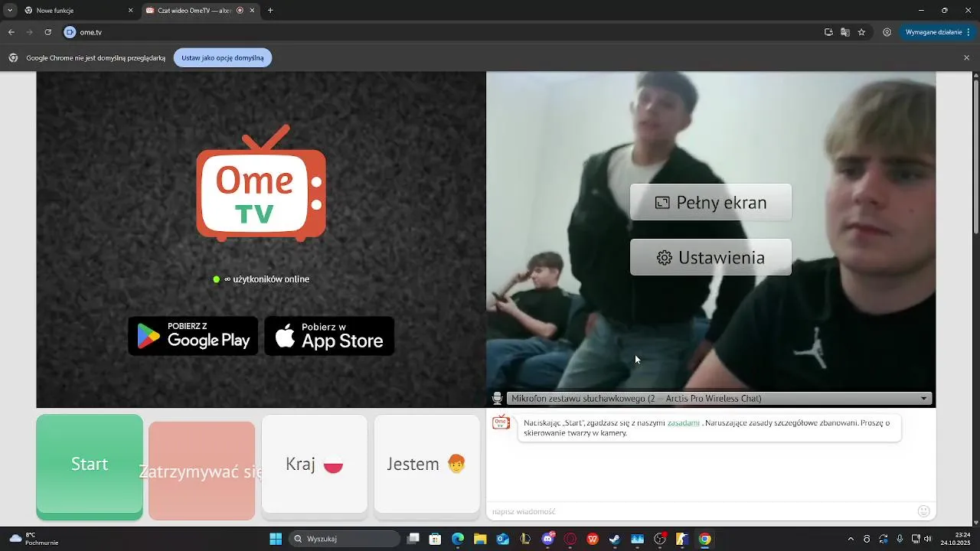The width and height of the screenshot is (980, 551).
Task: Click the Google Play download badge
Action: click(x=193, y=336)
